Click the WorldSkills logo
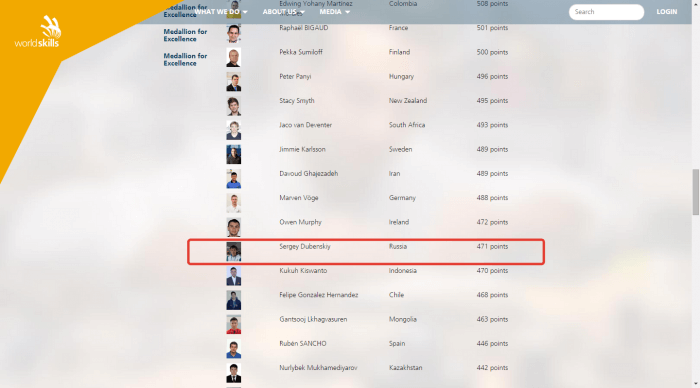The image size is (700, 388). [x=38, y=32]
